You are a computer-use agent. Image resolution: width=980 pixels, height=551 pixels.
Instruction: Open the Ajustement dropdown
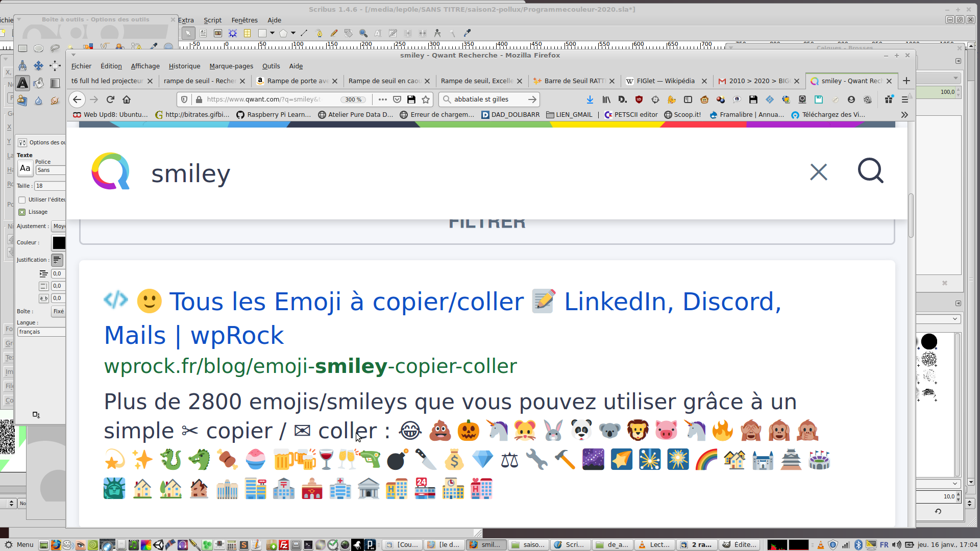[59, 226]
